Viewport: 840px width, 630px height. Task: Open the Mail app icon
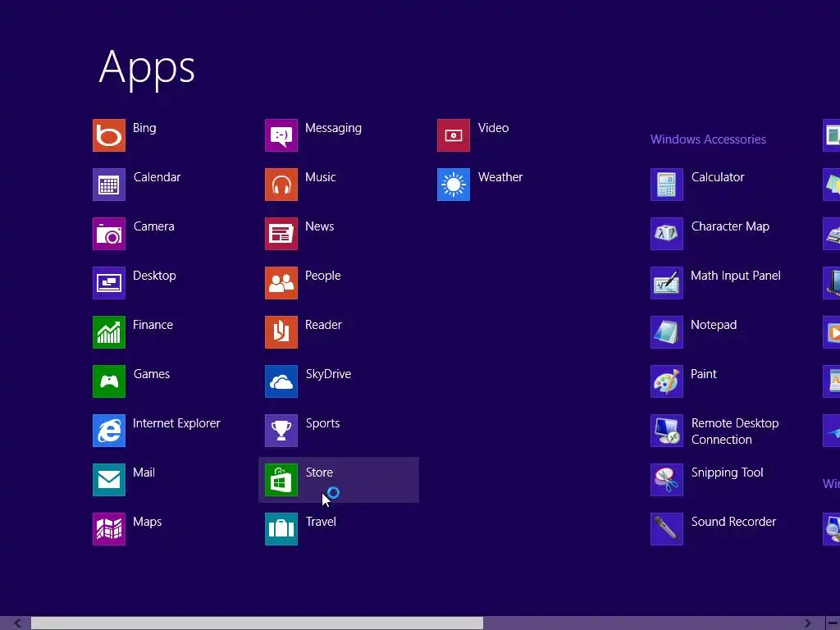(x=109, y=480)
